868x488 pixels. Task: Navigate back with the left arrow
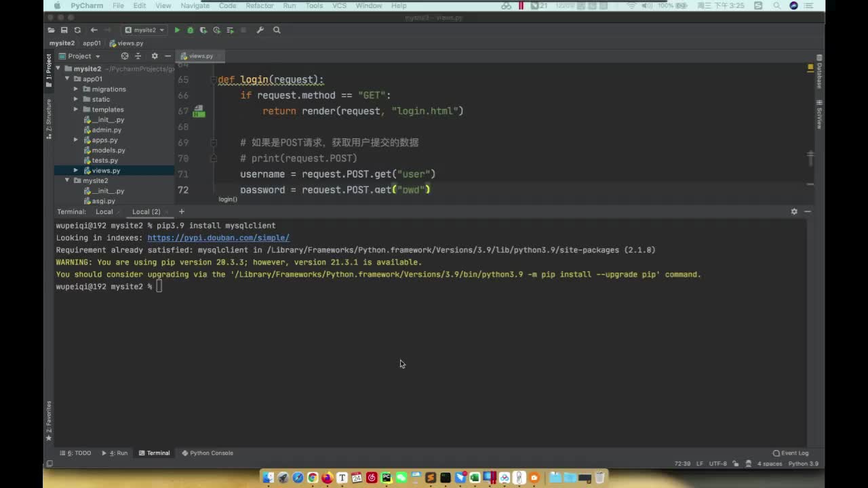[x=94, y=30]
